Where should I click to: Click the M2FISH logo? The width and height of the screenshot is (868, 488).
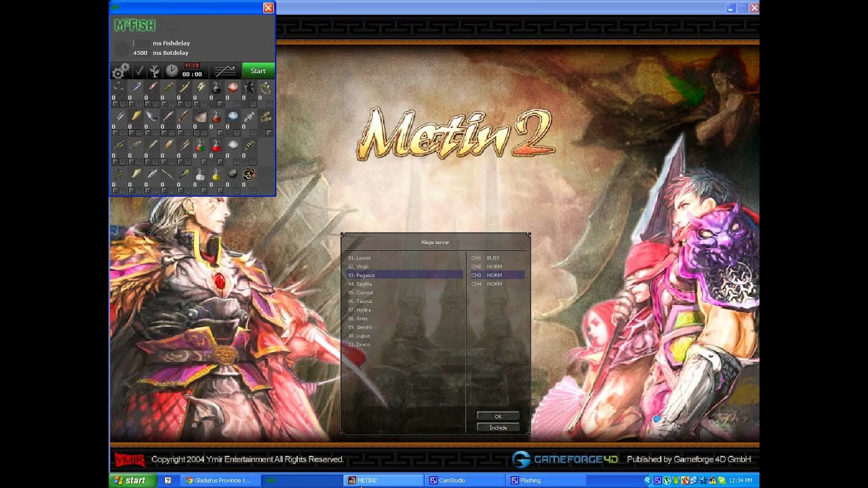(x=134, y=26)
